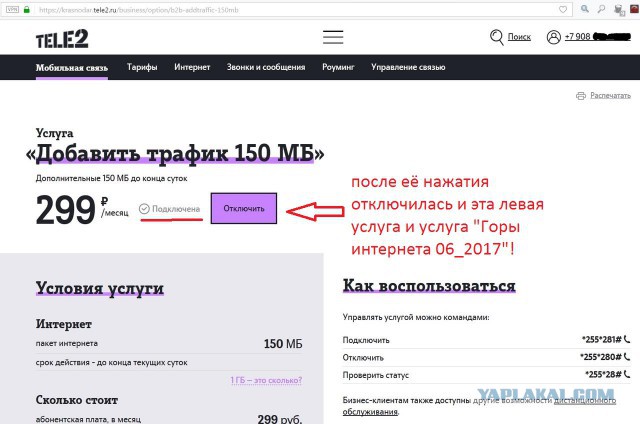640x424 pixels.
Task: Click the Распечатать link
Action: 610,95
